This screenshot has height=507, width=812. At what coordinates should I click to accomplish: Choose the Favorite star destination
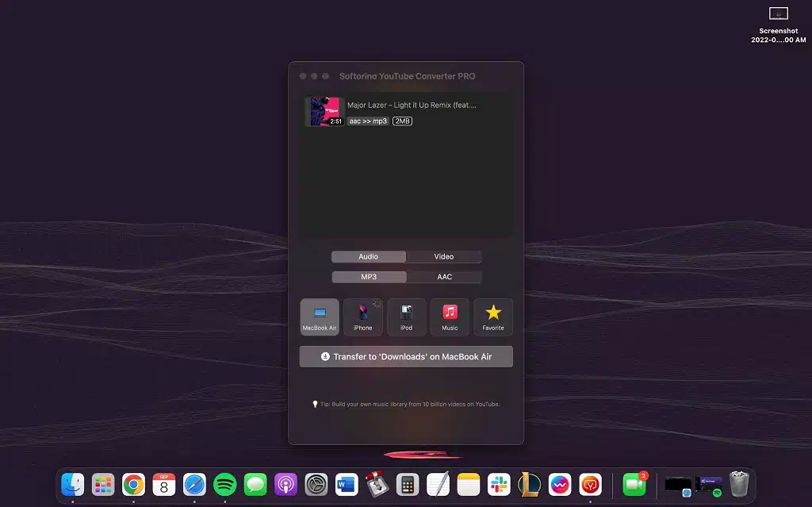tap(493, 317)
